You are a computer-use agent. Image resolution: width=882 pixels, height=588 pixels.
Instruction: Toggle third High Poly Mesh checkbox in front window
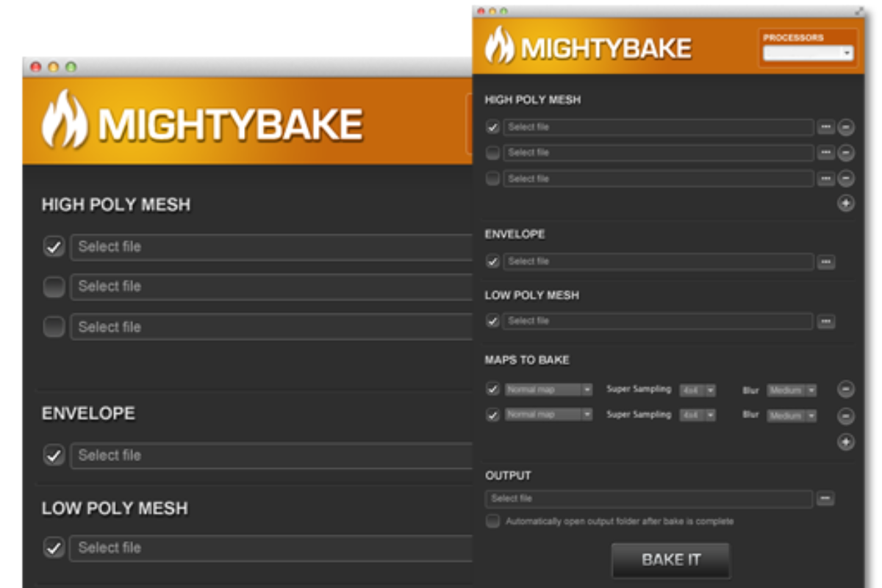click(x=493, y=179)
